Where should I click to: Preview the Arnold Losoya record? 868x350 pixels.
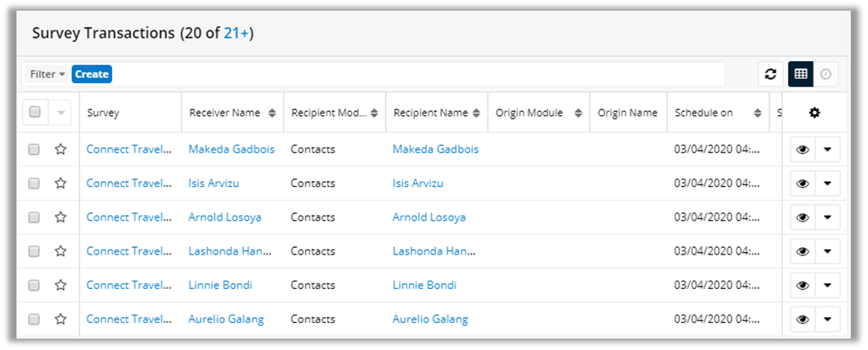click(x=802, y=217)
